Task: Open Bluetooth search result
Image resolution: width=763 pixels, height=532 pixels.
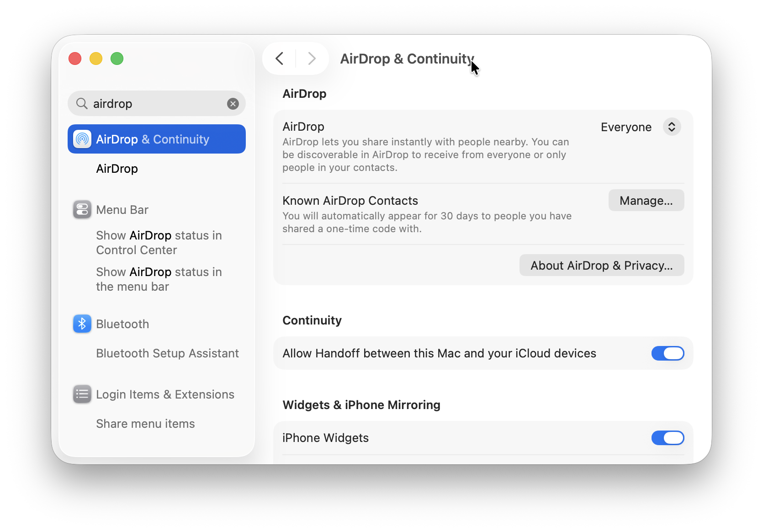Action: 122,324
